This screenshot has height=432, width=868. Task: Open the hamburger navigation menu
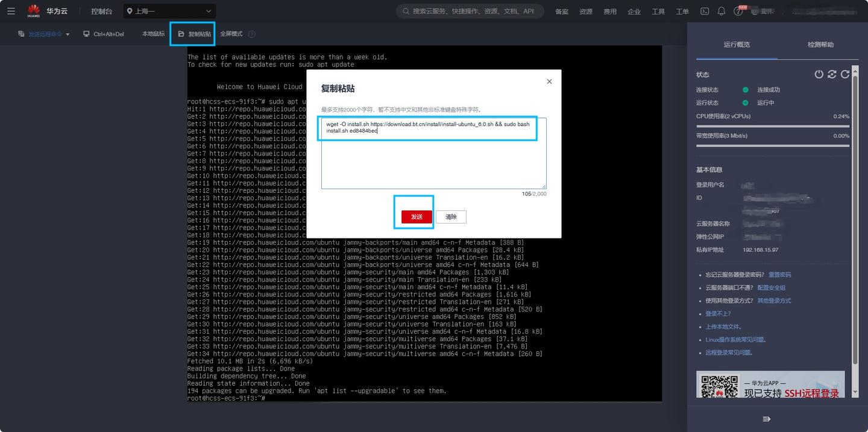pos(11,11)
